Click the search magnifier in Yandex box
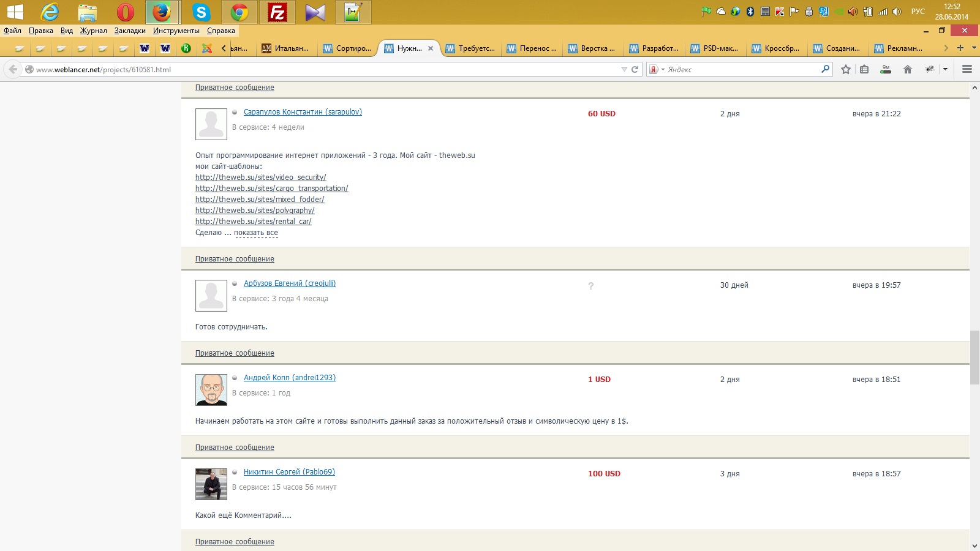 tap(825, 69)
